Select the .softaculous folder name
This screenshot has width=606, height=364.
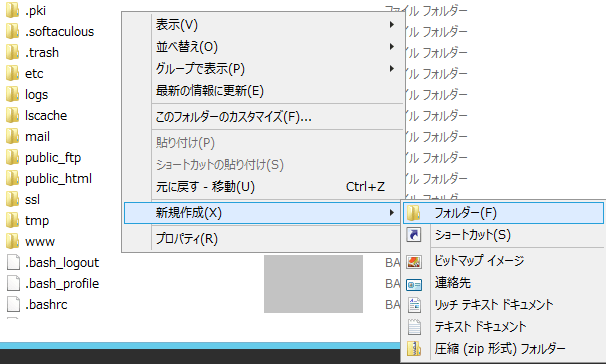(x=60, y=31)
